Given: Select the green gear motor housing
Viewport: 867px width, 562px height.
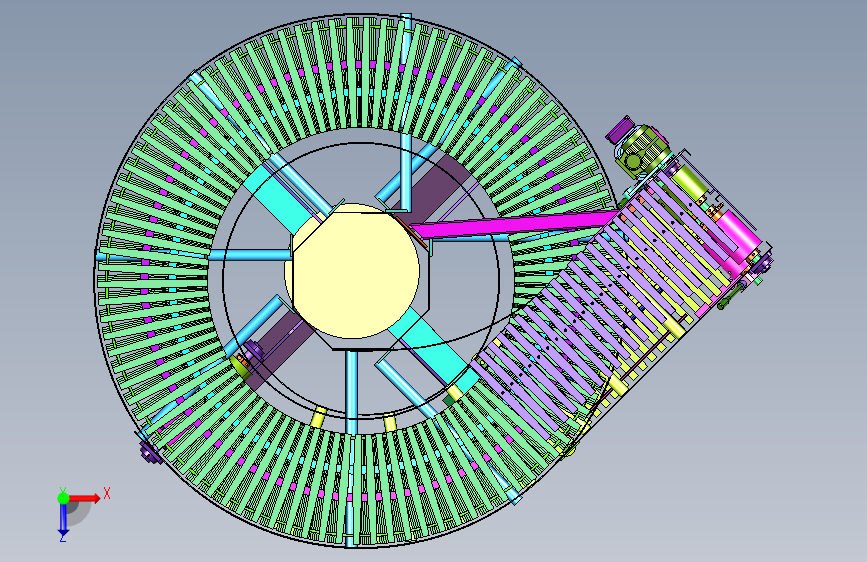Looking at the screenshot, I should coord(644,150).
